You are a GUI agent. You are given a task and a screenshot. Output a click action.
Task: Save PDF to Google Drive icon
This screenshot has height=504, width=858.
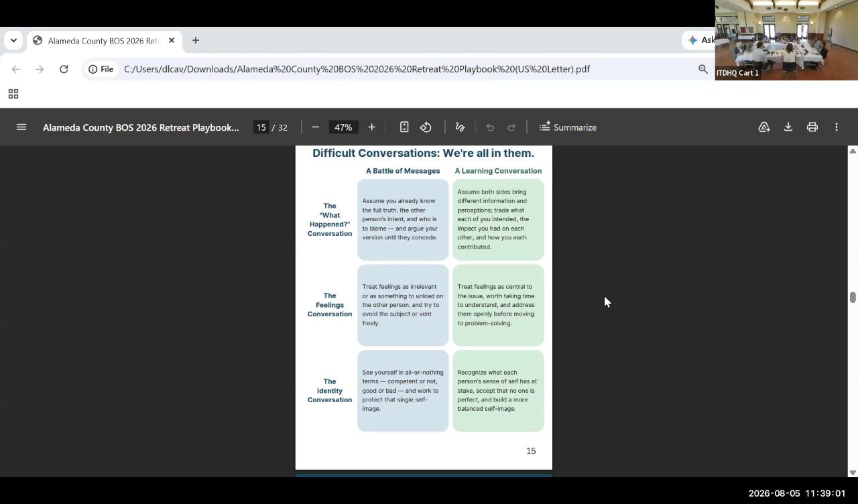pyautogui.click(x=764, y=127)
